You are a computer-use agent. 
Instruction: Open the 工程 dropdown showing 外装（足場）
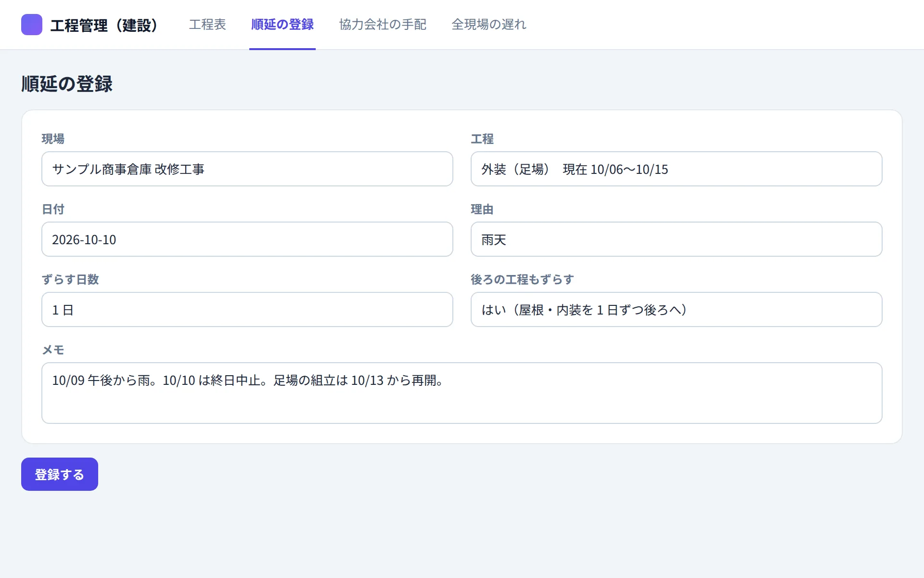[676, 169]
